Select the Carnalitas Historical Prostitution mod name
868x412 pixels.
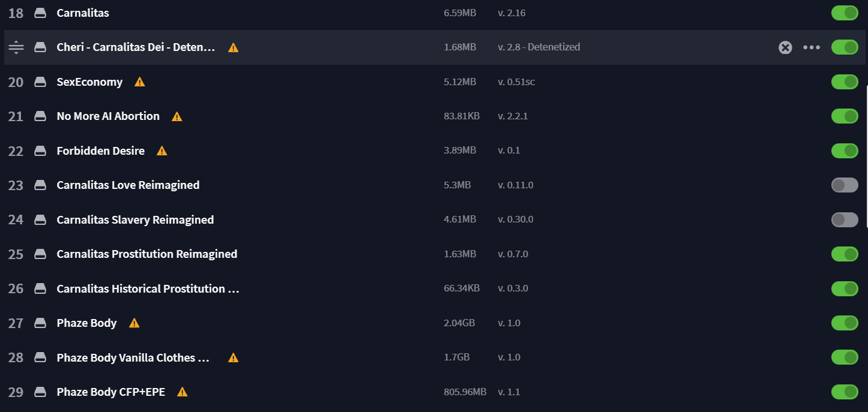pos(149,288)
